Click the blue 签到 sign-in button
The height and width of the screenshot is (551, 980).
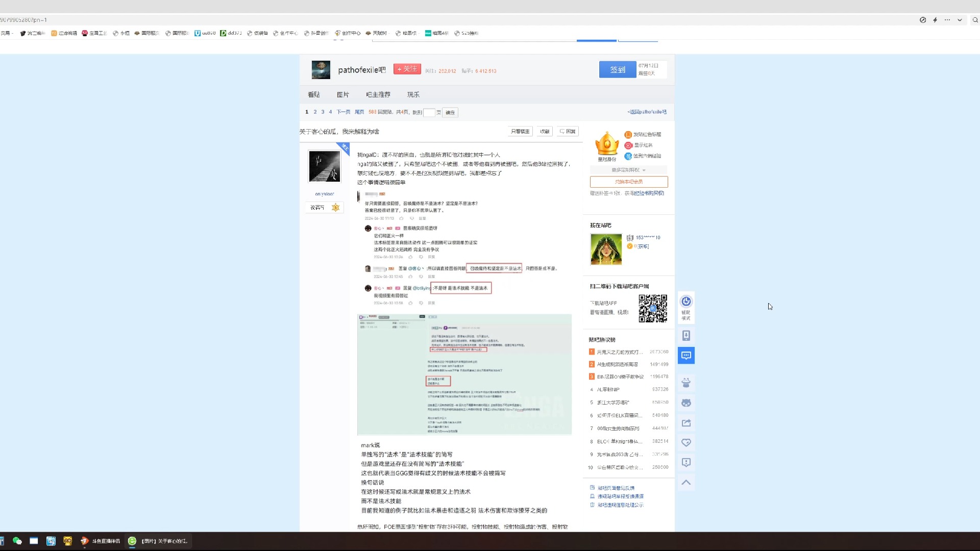618,69
